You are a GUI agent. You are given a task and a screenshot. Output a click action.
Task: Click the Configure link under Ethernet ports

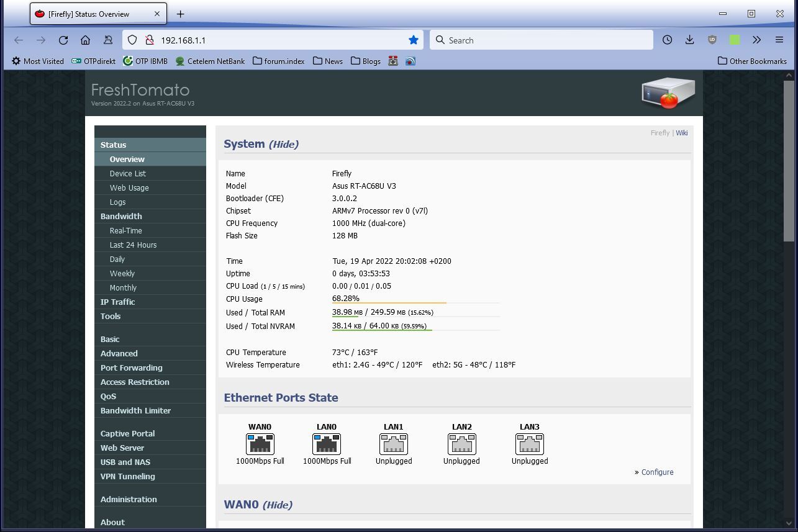(657, 472)
